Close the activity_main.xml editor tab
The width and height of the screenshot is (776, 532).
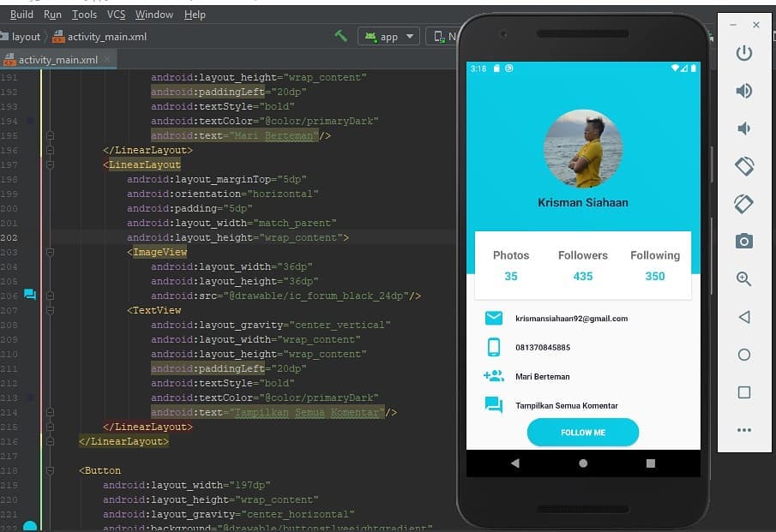tap(108, 60)
